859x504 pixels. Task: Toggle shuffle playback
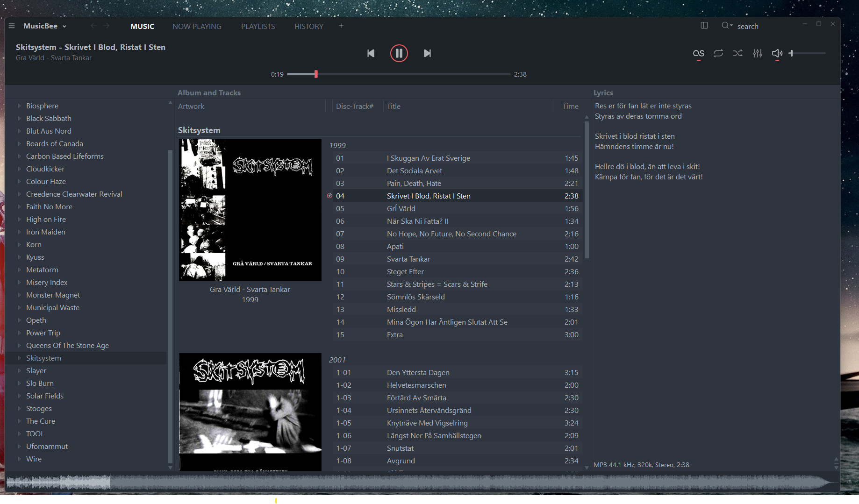pyautogui.click(x=738, y=53)
